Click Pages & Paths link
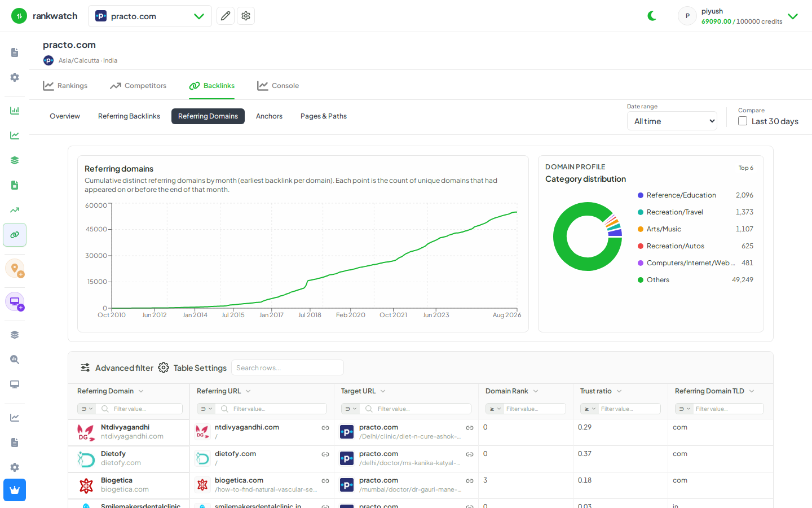This screenshot has width=812, height=508. point(324,116)
